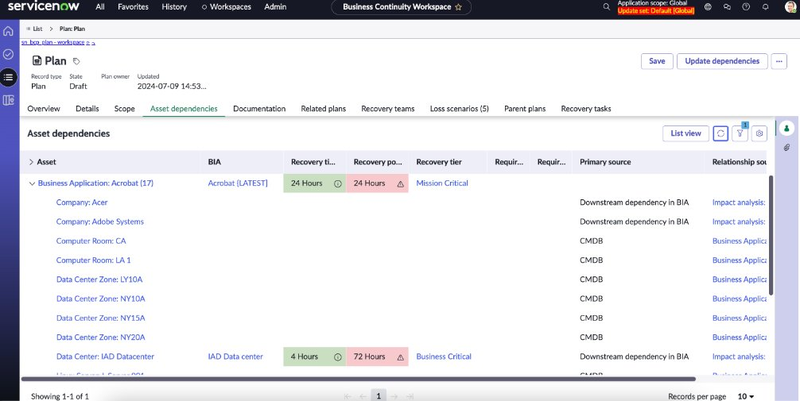800x401 pixels.
Task: Open Data Center: IAD Datacenter link
Action: pyautogui.click(x=105, y=357)
